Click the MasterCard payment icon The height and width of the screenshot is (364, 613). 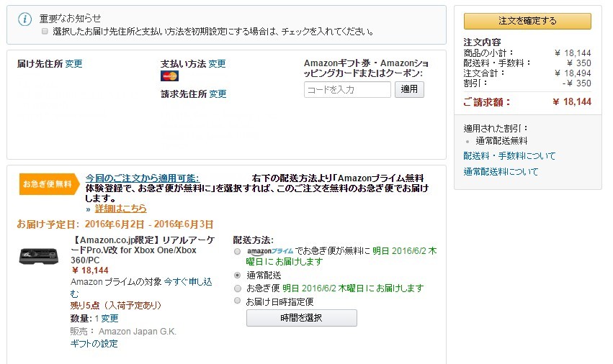tap(169, 76)
